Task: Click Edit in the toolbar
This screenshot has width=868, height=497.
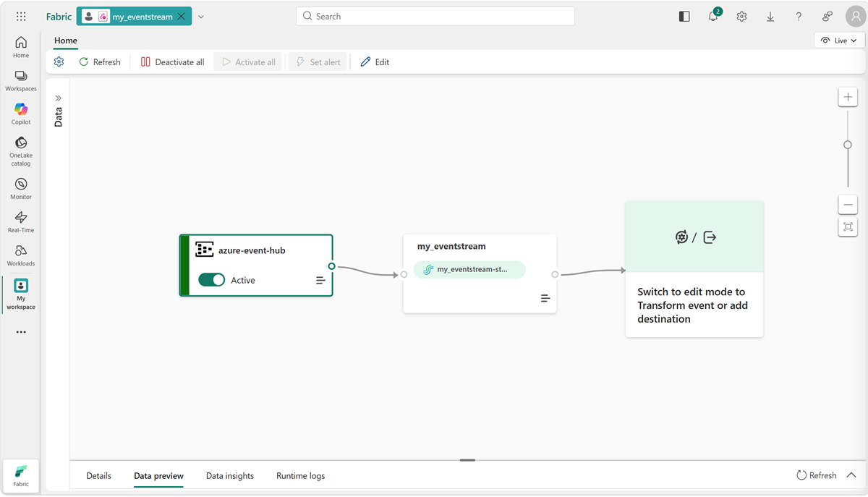Action: tap(375, 62)
